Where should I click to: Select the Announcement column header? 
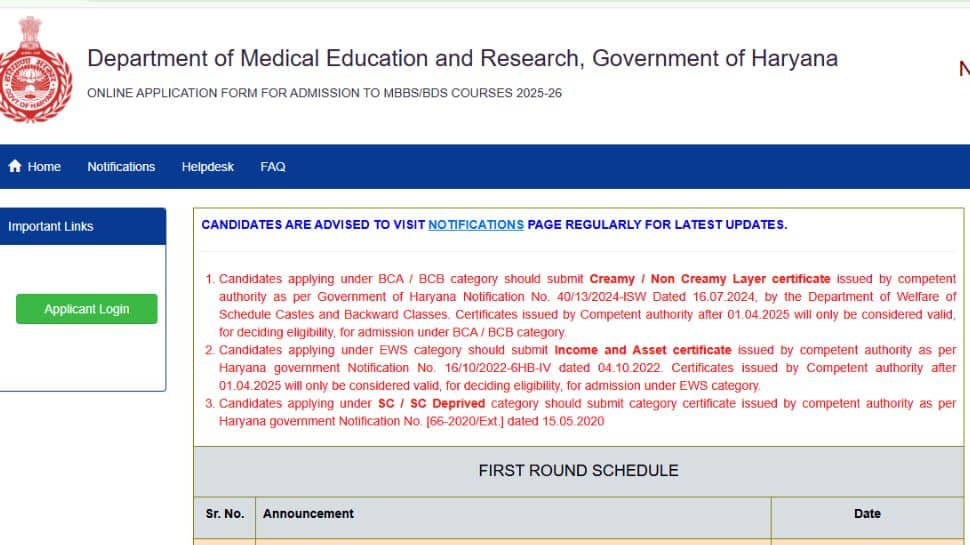click(x=308, y=513)
